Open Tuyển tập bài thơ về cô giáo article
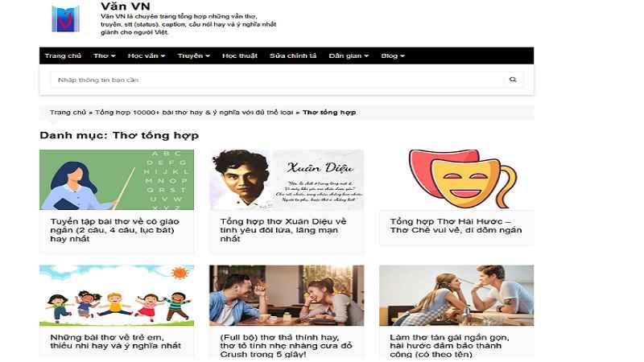The width and height of the screenshot is (644, 362). coord(114,230)
